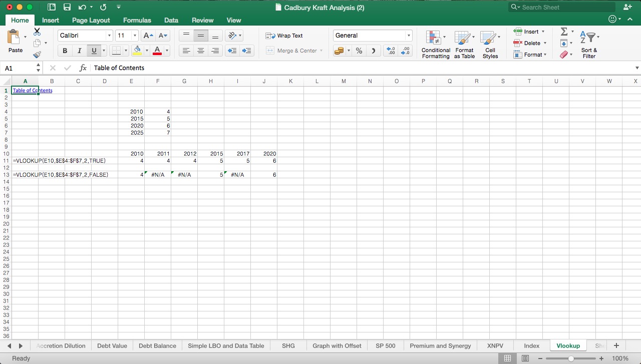
Task: Toggle Wrap Text
Action: click(284, 36)
